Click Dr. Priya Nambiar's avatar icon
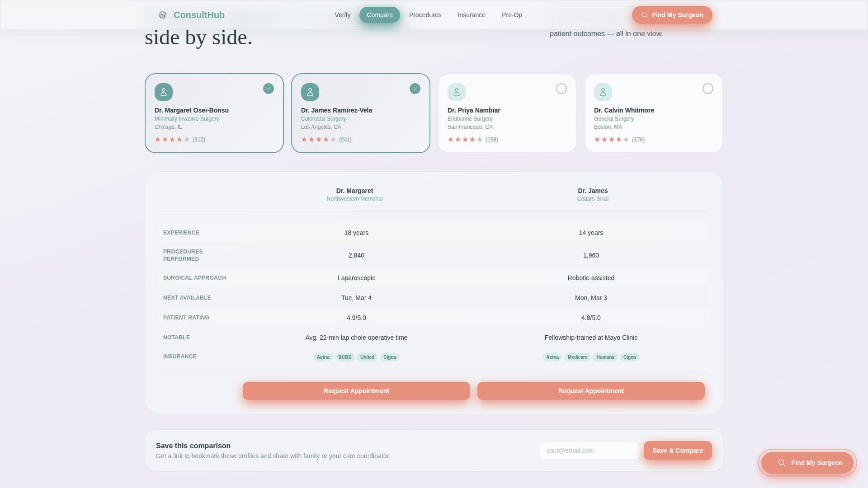Screen dimensions: 868x488 click(x=457, y=92)
